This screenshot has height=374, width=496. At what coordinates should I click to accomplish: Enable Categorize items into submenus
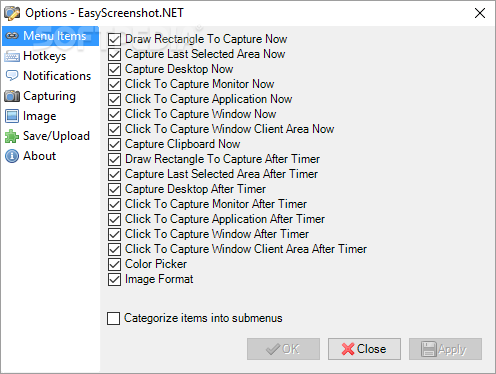pos(113,318)
